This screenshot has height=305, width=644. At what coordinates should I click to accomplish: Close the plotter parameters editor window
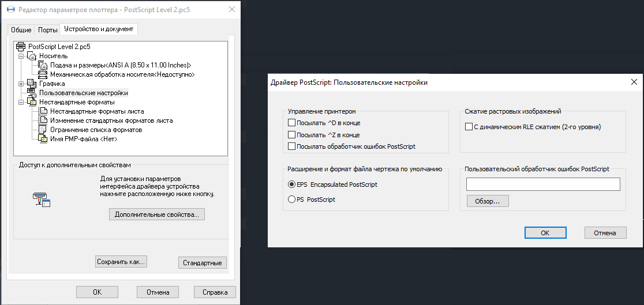(x=232, y=9)
